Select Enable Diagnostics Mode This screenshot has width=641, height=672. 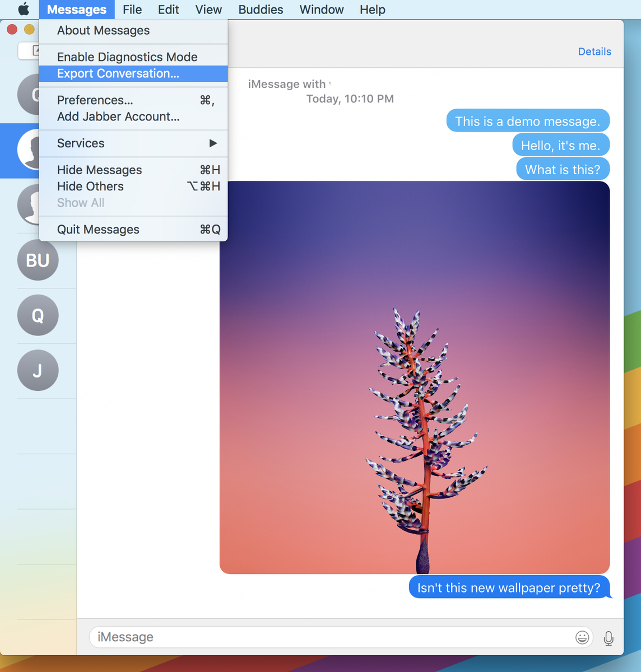point(133,57)
